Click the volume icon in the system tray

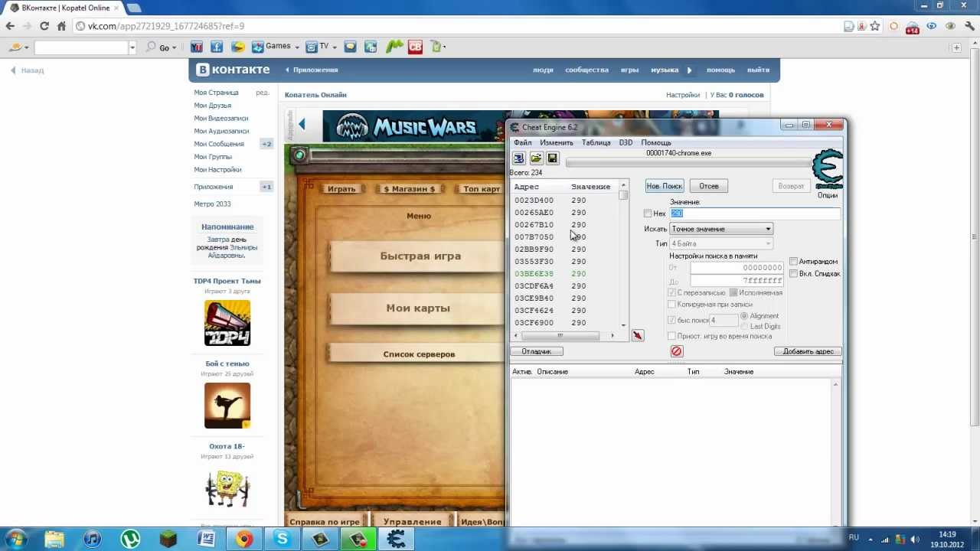(916, 539)
